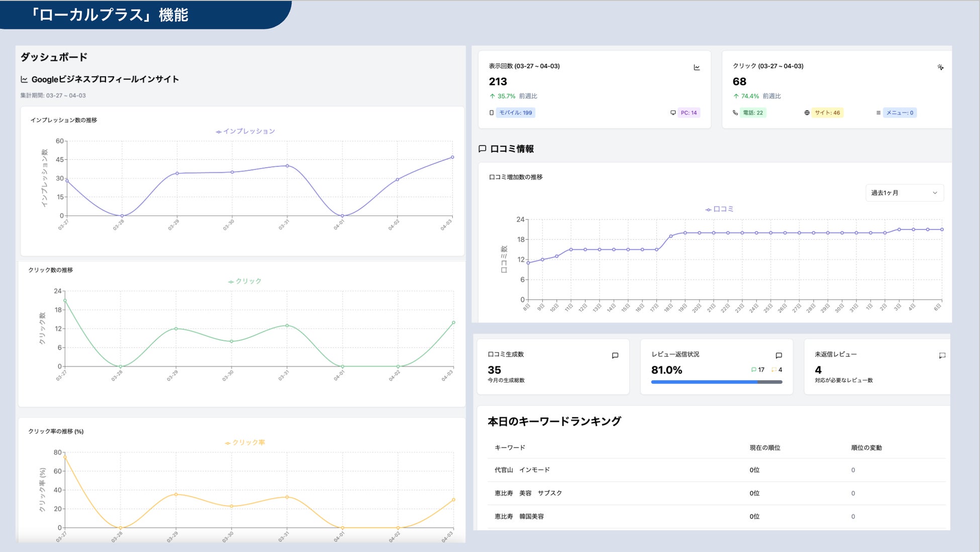This screenshot has width=980, height=552.
Task: Click the インプレッション数の推移 chart title
Action: click(63, 120)
